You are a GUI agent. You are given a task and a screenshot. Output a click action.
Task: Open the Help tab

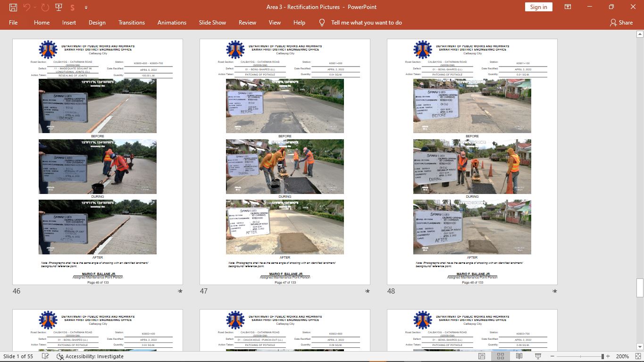click(x=299, y=22)
